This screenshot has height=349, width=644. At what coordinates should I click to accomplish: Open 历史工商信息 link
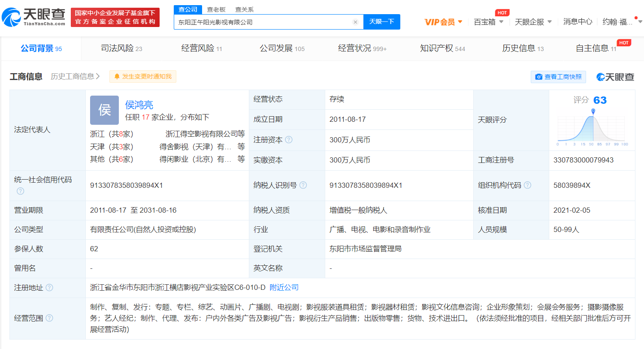click(x=75, y=76)
